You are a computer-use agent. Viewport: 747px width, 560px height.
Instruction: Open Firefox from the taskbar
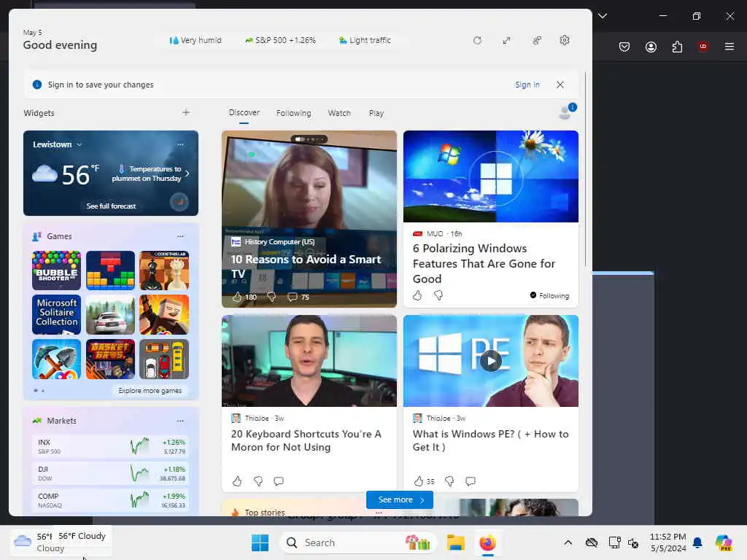coord(488,542)
